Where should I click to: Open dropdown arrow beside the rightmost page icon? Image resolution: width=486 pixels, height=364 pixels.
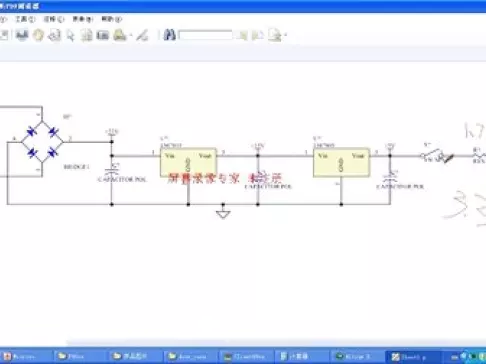[x=286, y=35]
